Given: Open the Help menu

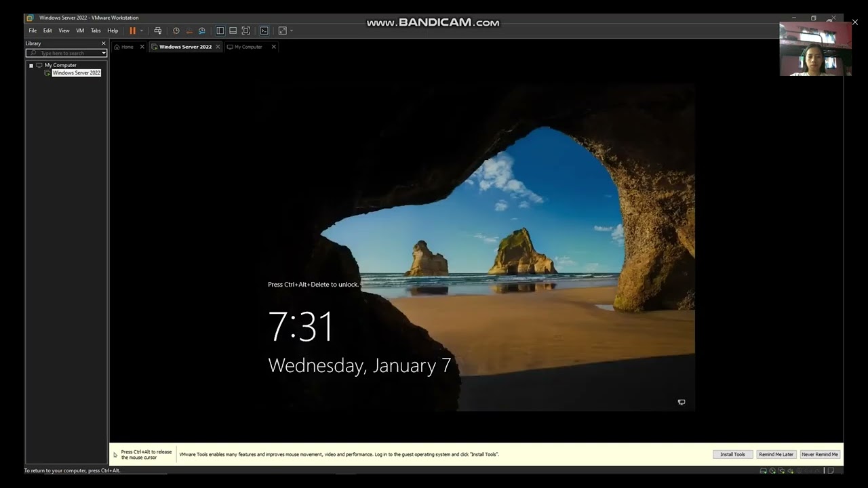Looking at the screenshot, I should point(113,30).
